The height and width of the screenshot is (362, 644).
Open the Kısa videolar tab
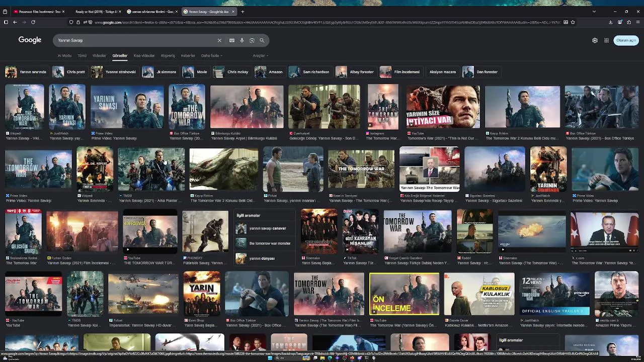[x=144, y=56]
